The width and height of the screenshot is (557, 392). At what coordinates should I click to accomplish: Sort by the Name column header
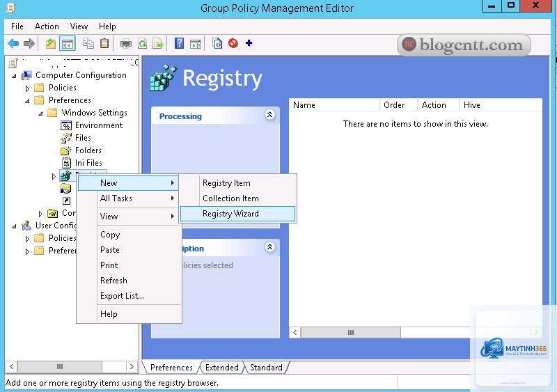[x=334, y=105]
